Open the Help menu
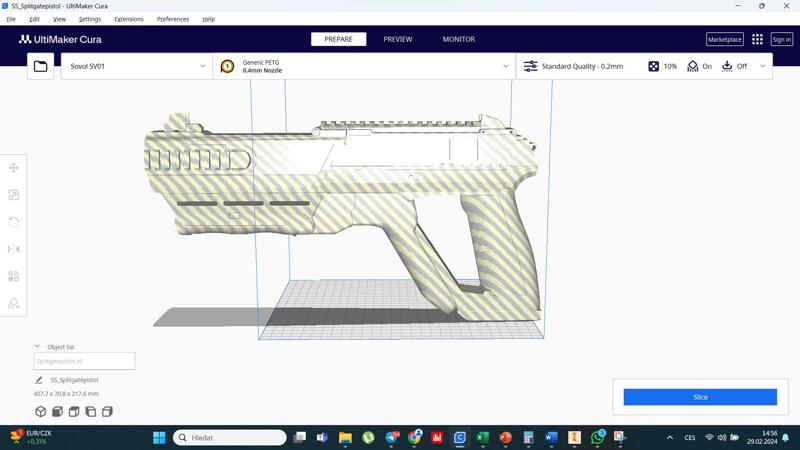The height and width of the screenshot is (450, 800). pyautogui.click(x=208, y=19)
